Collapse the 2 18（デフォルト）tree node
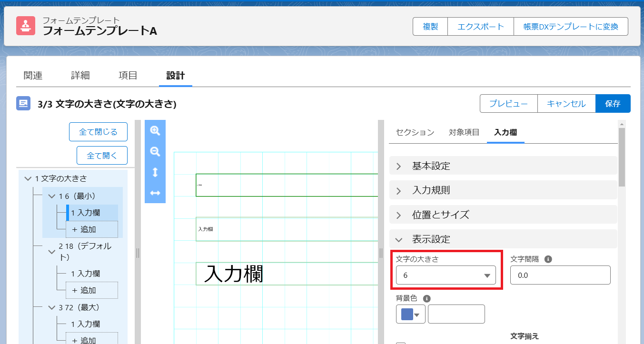 pos(52,252)
